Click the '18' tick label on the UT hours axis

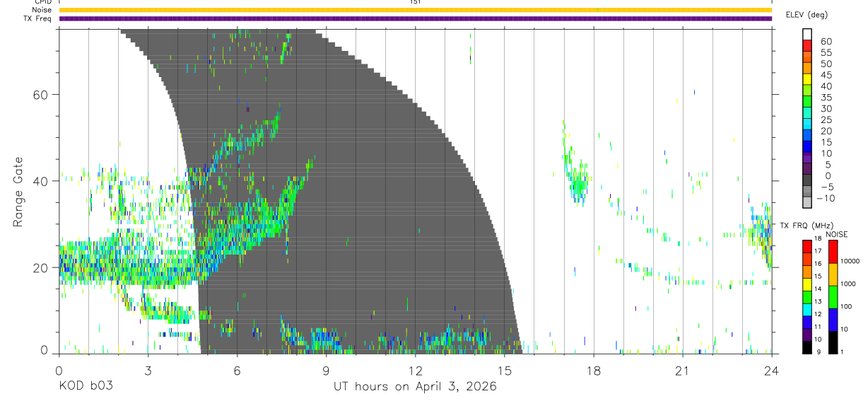pyautogui.click(x=593, y=370)
